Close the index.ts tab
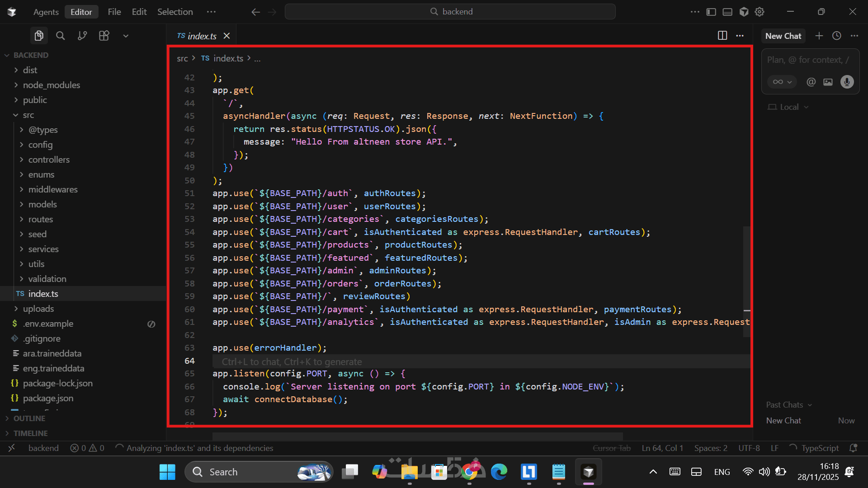The image size is (868, 488). (x=227, y=36)
